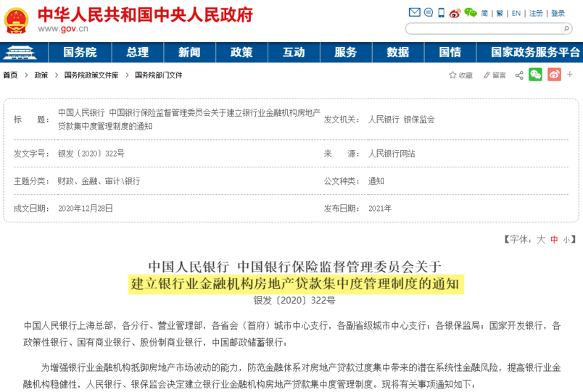The height and width of the screenshot is (392, 583).
Task: Switch to simplified Chinese 简
Action: point(484,13)
